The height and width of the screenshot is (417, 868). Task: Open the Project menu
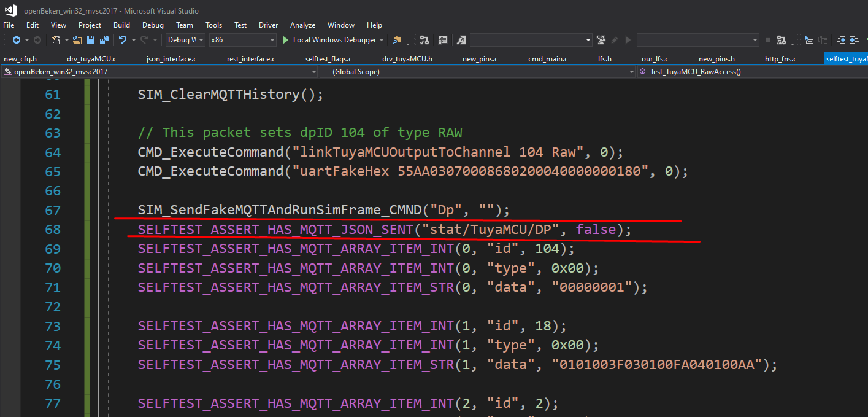pyautogui.click(x=90, y=25)
